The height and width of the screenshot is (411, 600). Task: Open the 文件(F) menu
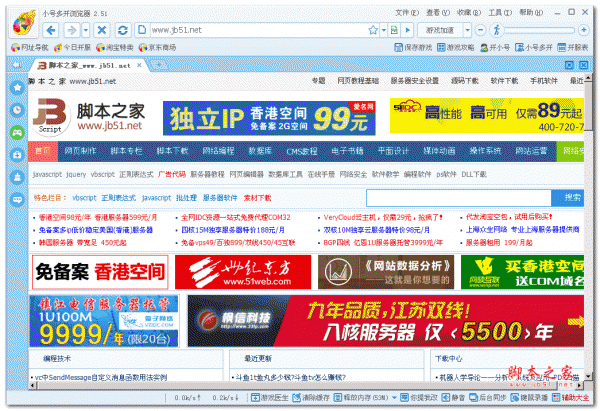point(407,13)
